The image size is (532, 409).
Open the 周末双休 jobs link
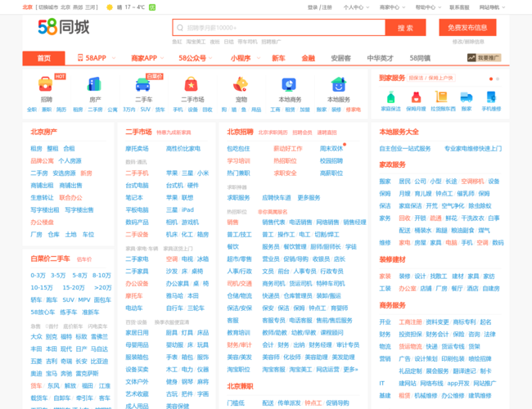point(331,149)
